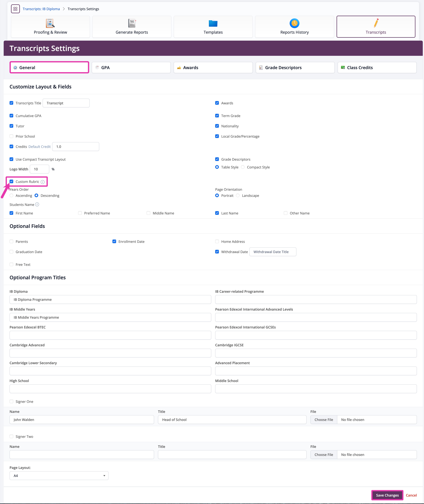
Task: Enable the Signer One checkbox
Action: pyautogui.click(x=11, y=401)
